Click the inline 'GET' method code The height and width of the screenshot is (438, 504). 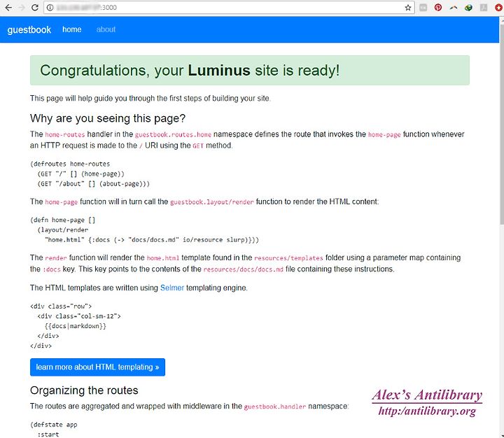coord(198,146)
